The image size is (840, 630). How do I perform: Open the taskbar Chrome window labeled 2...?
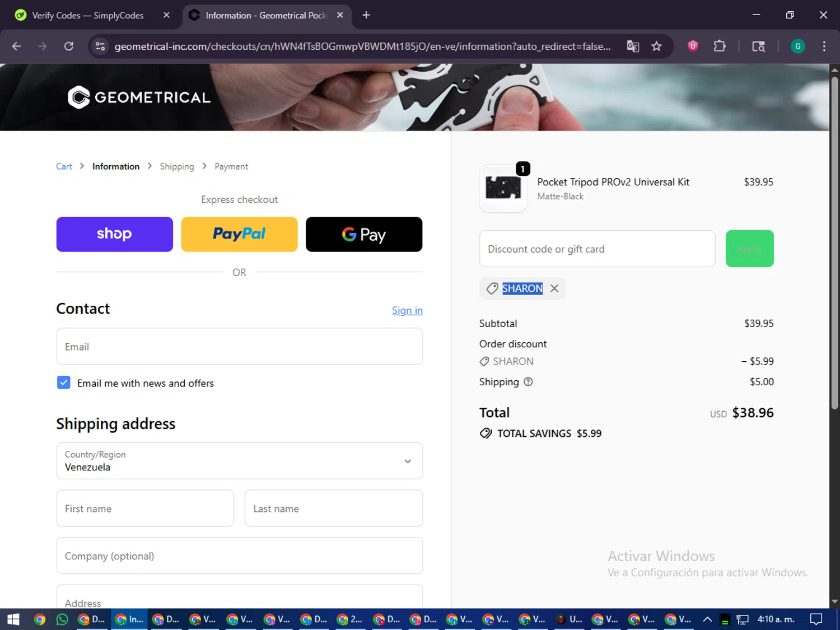(x=349, y=619)
